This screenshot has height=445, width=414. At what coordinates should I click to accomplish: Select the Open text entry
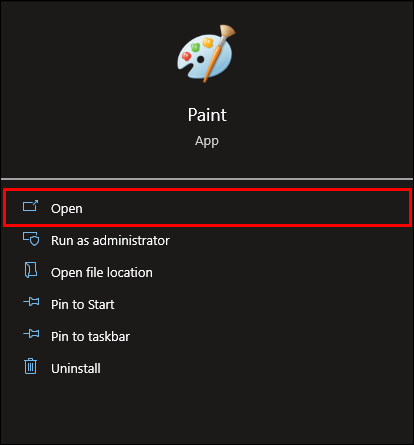[67, 209]
